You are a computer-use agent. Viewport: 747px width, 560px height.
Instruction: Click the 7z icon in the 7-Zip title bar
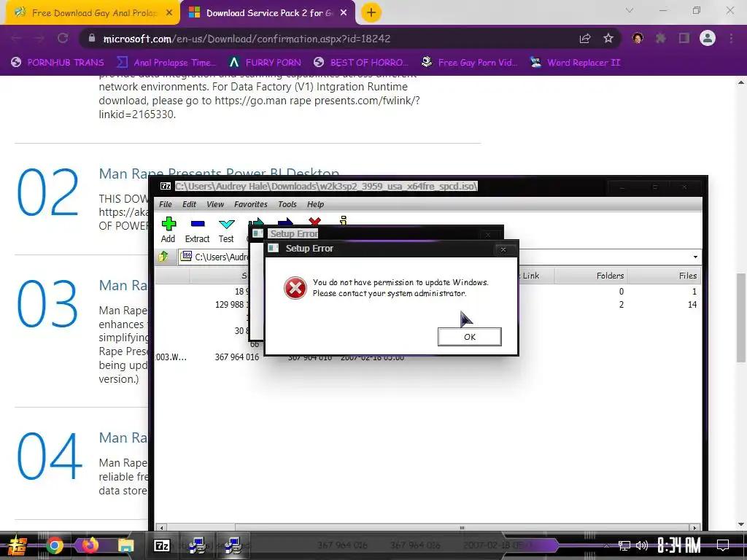[x=166, y=186]
